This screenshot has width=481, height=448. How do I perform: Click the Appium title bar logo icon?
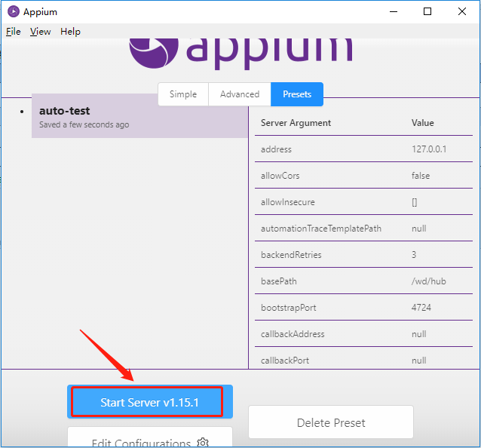coord(13,11)
